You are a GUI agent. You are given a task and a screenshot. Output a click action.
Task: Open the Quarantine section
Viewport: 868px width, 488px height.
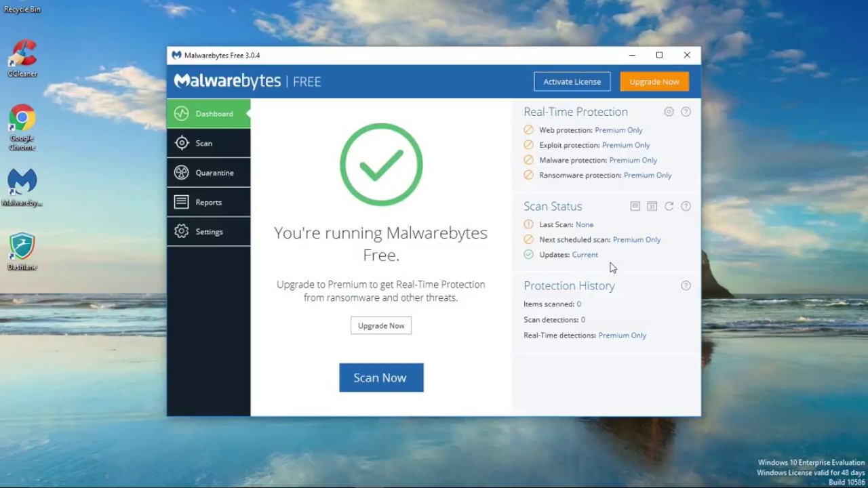pyautogui.click(x=209, y=173)
